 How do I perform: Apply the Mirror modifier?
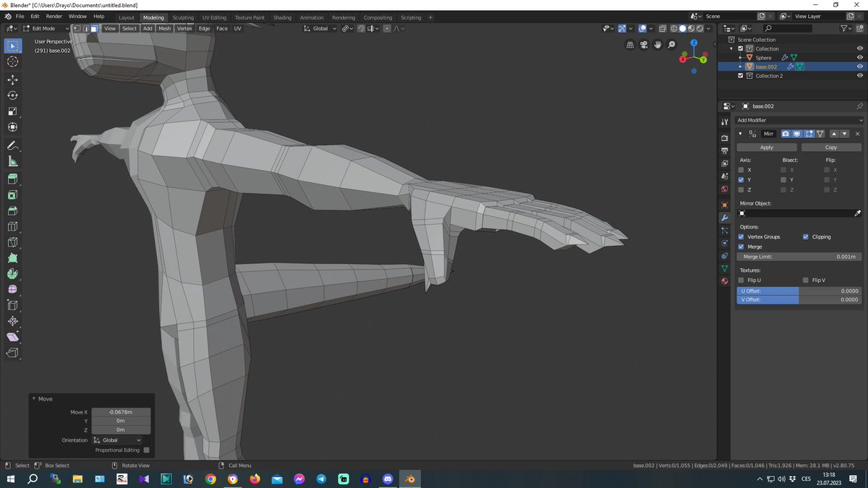(767, 147)
